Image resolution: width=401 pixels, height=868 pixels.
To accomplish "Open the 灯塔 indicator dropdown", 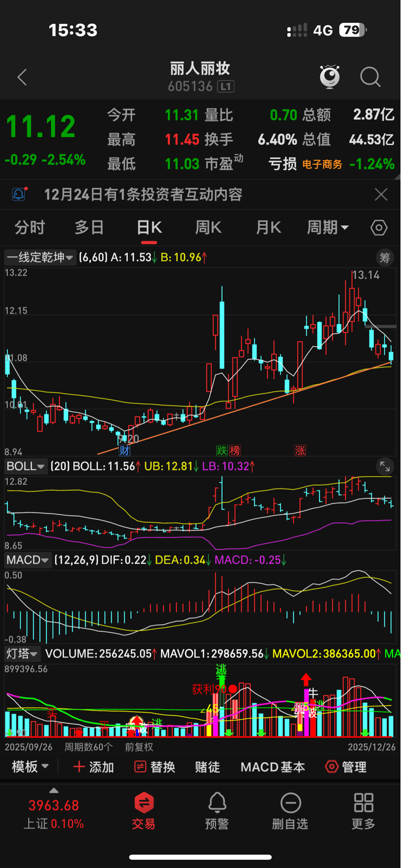I will (22, 654).
